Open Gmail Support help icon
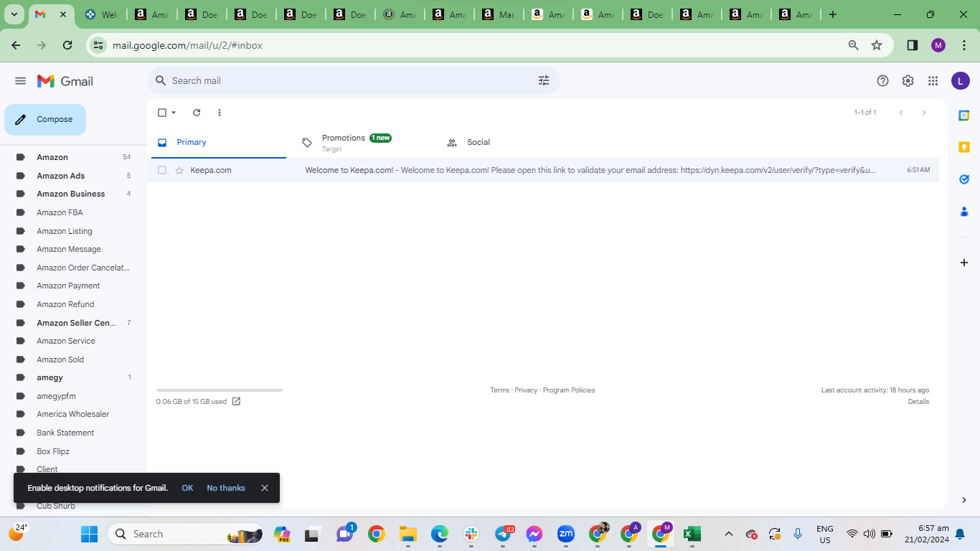This screenshot has height=551, width=980. pos(883,81)
